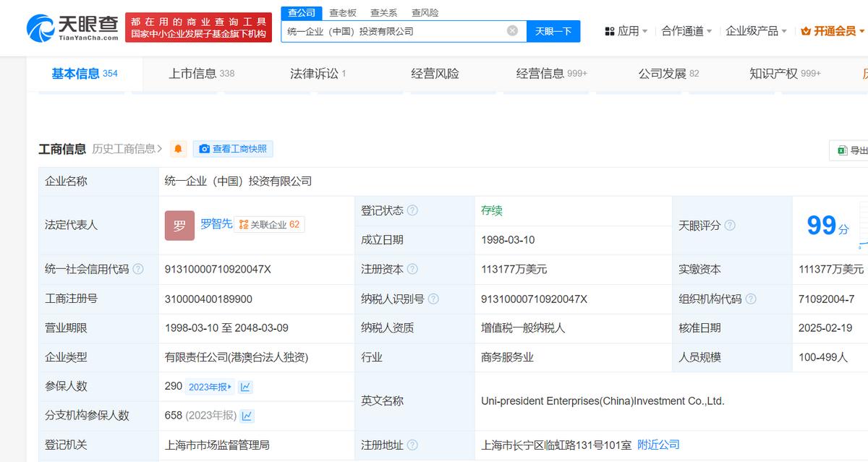Click the orange bell alert icon
868x462 pixels.
pos(178,149)
